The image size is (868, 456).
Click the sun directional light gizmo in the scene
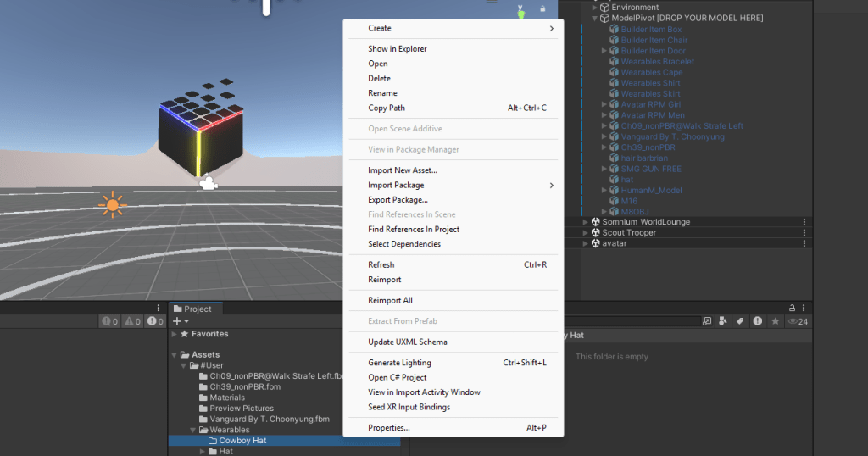[112, 204]
